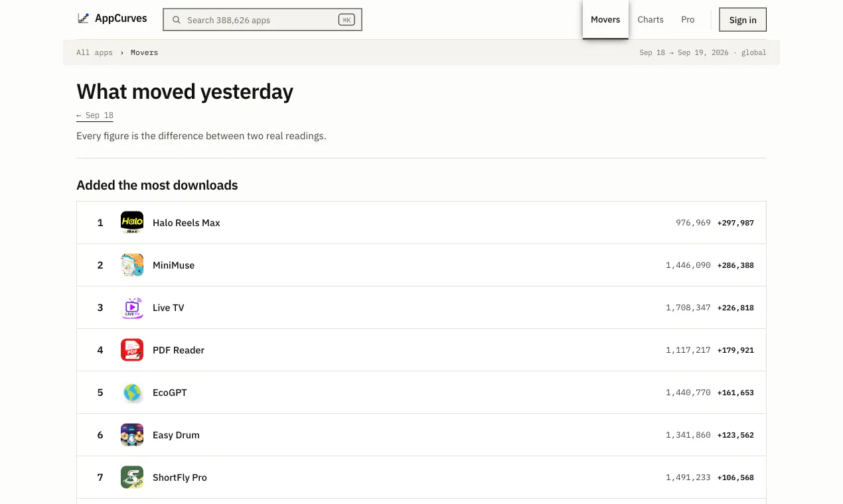Click the 1,491,233 total downloads
Screen dimensions: 843x504
click(688, 477)
